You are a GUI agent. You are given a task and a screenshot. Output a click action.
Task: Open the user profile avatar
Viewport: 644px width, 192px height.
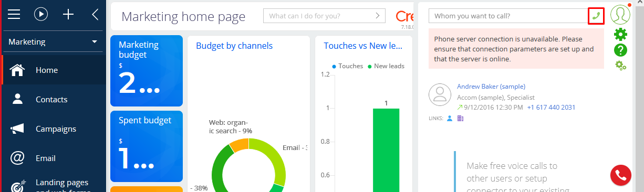[620, 14]
